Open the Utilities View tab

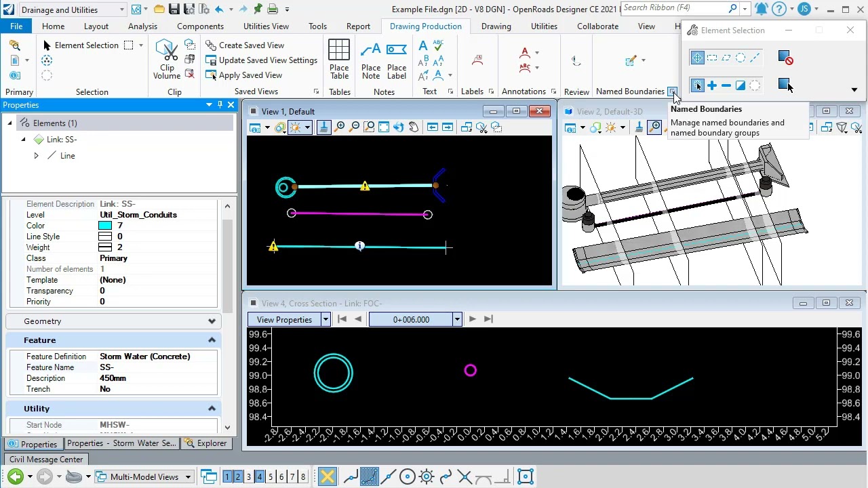(266, 26)
